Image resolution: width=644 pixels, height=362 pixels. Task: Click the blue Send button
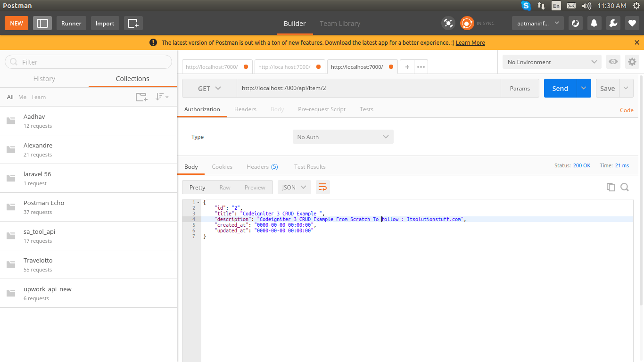[x=560, y=88]
